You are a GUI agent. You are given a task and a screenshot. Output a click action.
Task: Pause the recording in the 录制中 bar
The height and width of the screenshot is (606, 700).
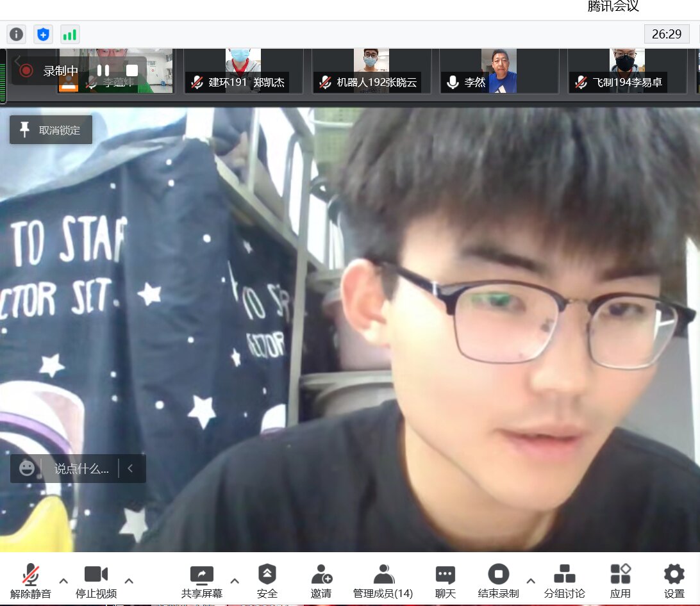pos(103,70)
